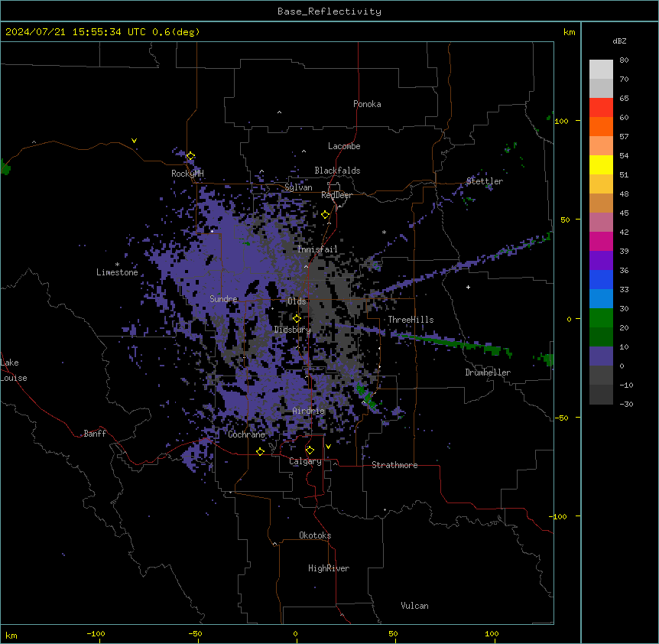The height and width of the screenshot is (644, 659).
Task: Click the yellow diamond marker near RockyMH
Action: tap(191, 156)
